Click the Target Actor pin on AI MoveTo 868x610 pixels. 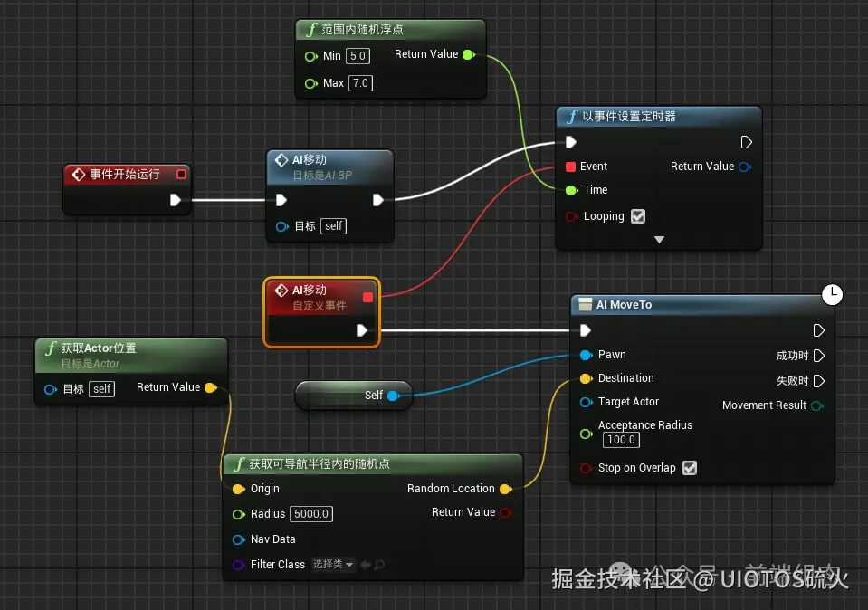[x=587, y=403]
